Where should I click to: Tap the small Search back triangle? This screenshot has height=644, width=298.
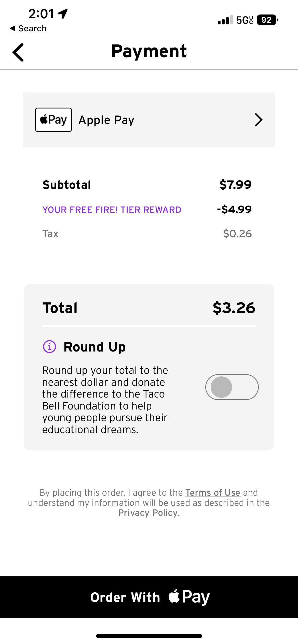point(12,28)
